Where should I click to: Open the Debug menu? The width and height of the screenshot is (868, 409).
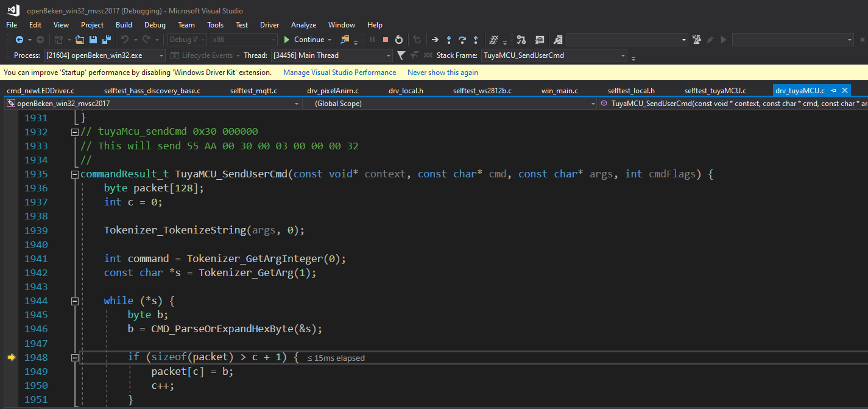pos(155,25)
